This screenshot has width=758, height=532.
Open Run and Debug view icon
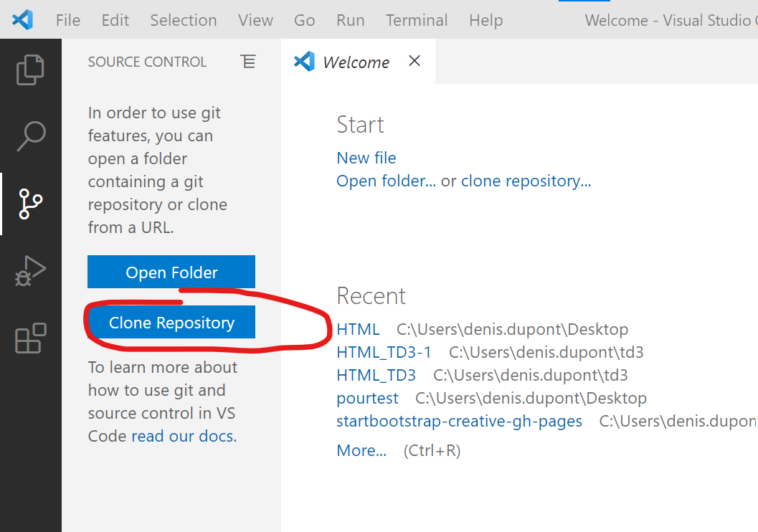(x=30, y=271)
